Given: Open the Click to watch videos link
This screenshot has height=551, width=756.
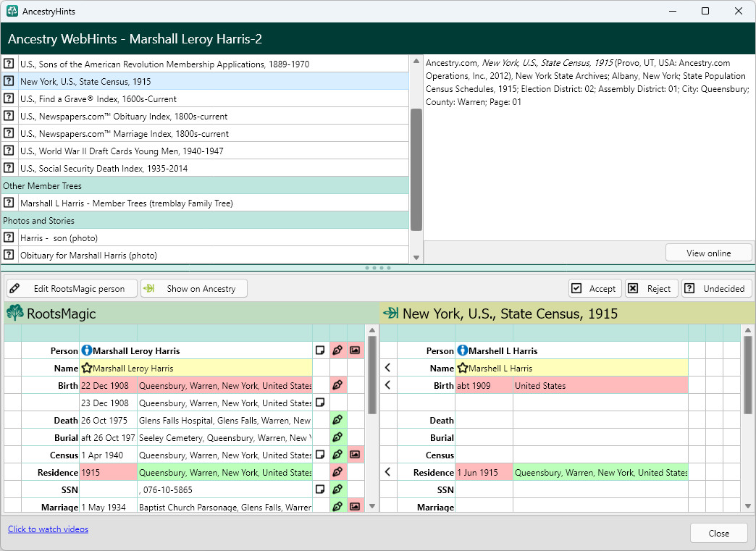Looking at the screenshot, I should pyautogui.click(x=48, y=529).
